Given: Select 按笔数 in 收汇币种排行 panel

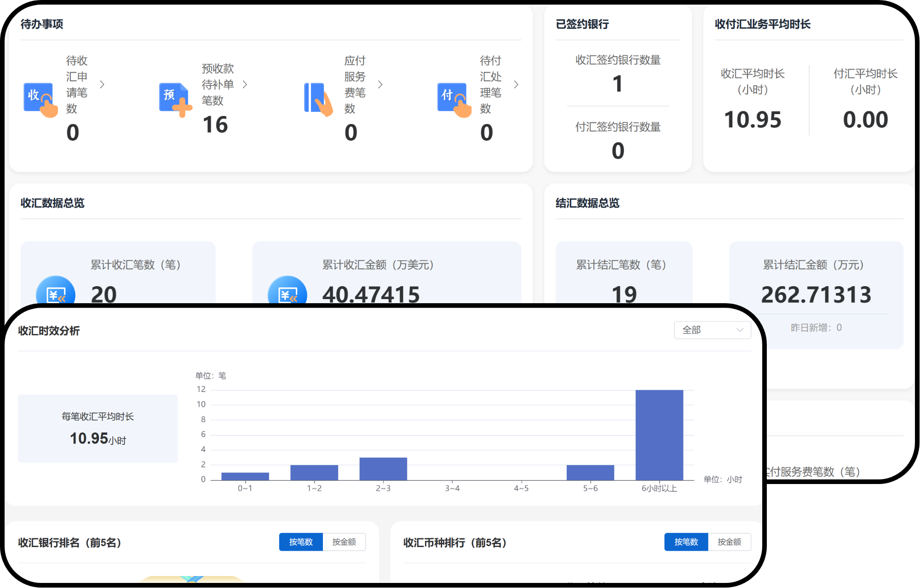Looking at the screenshot, I should (x=686, y=542).
